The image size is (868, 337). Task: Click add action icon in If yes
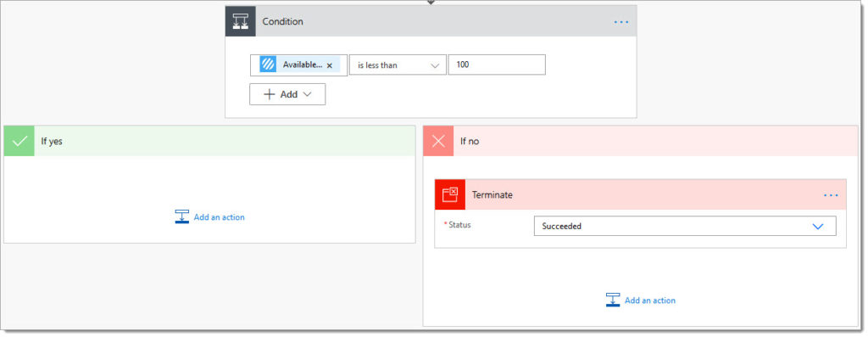[182, 216]
